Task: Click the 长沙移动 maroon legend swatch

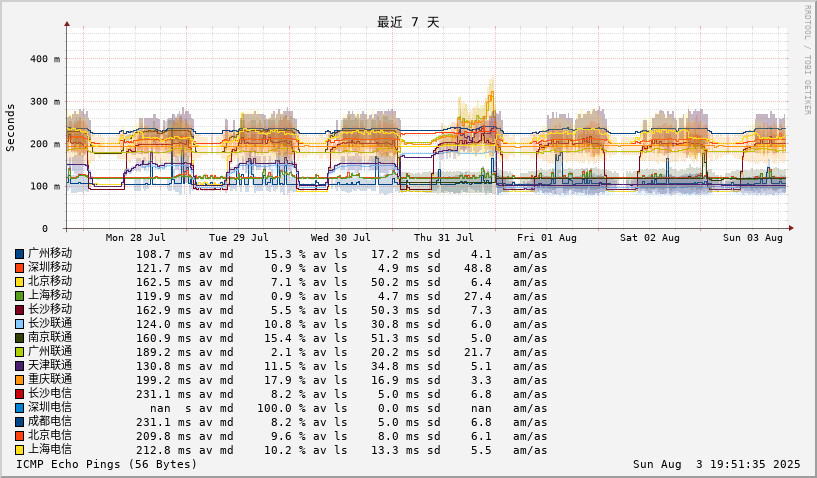Action: (x=19, y=311)
